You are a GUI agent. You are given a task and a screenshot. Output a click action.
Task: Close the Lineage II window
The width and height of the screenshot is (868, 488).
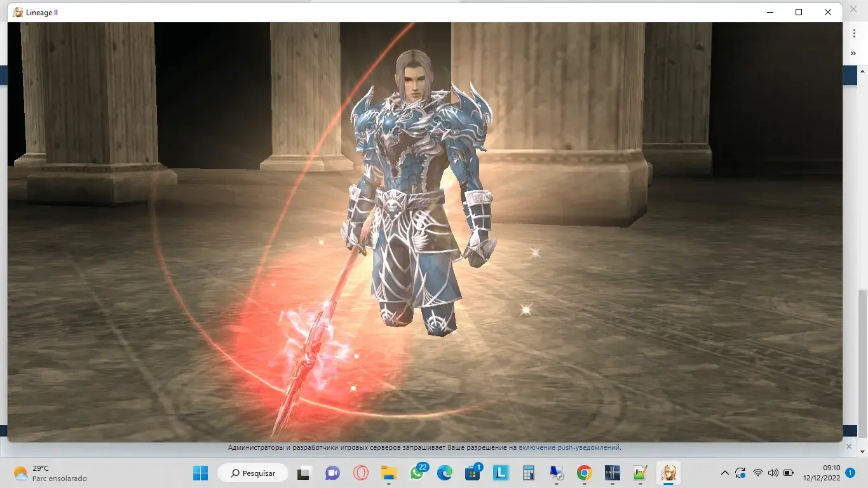coord(828,12)
